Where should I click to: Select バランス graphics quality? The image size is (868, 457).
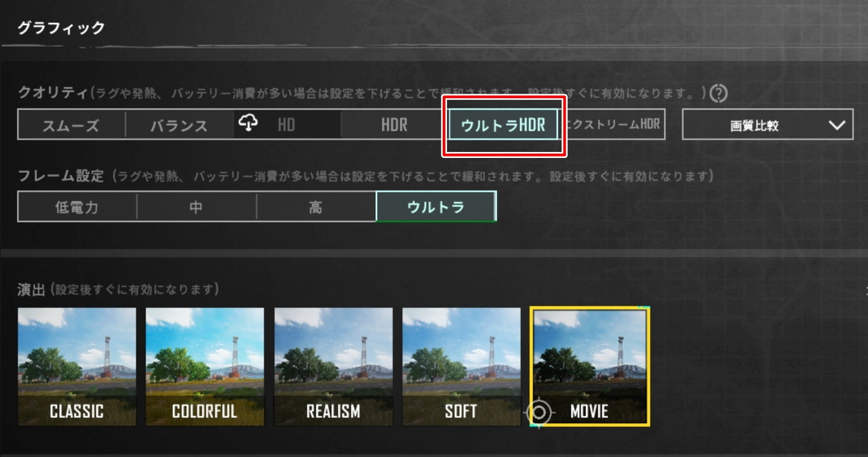179,125
